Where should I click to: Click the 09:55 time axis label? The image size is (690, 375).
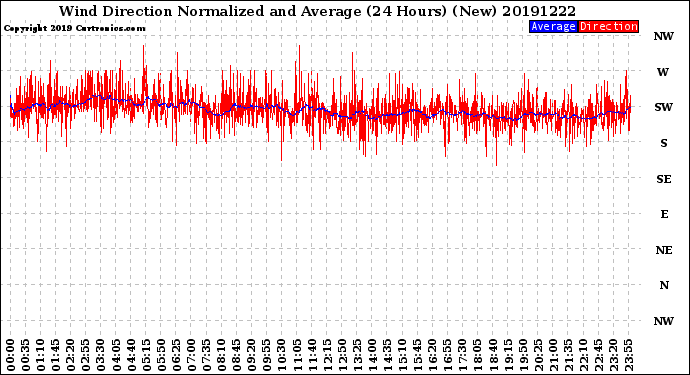tap(267, 355)
